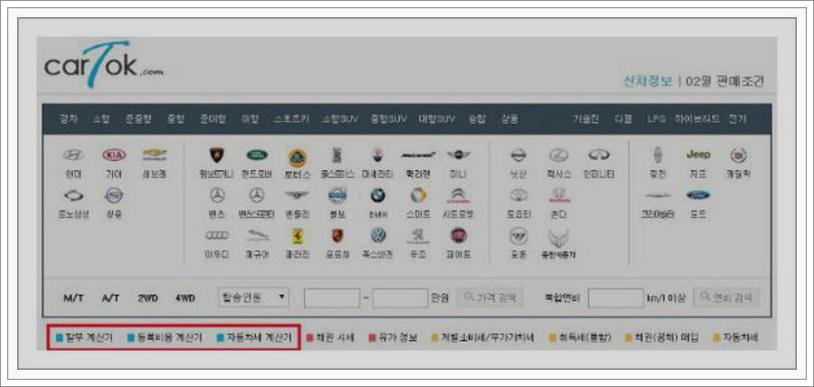This screenshot has width=814, height=387.
Task: Open the 경차 light car category
Action: 69,119
